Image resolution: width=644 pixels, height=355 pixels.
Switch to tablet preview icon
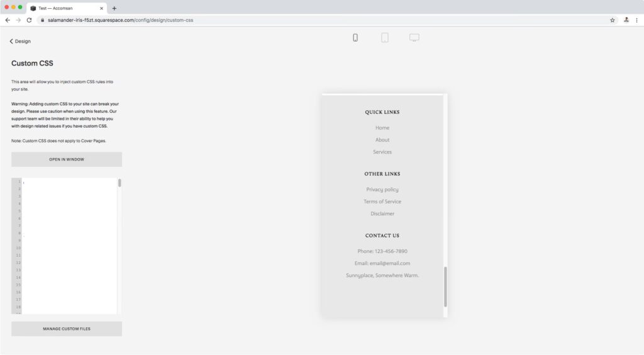click(385, 38)
